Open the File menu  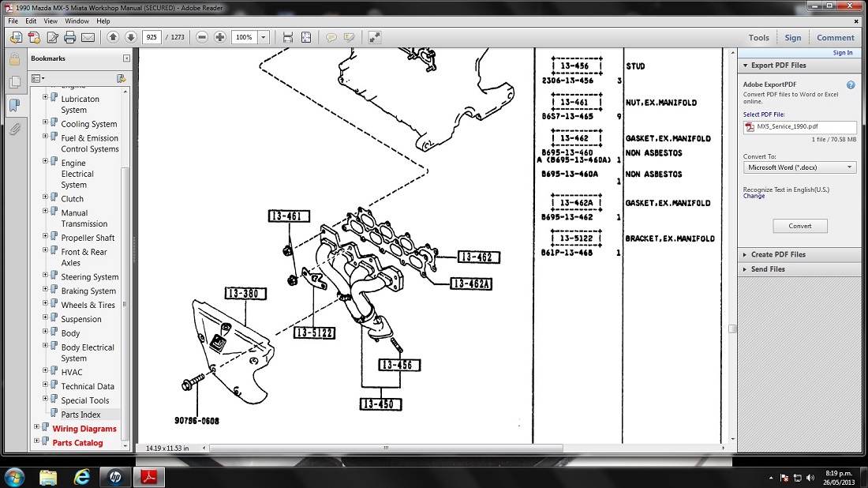[13, 21]
